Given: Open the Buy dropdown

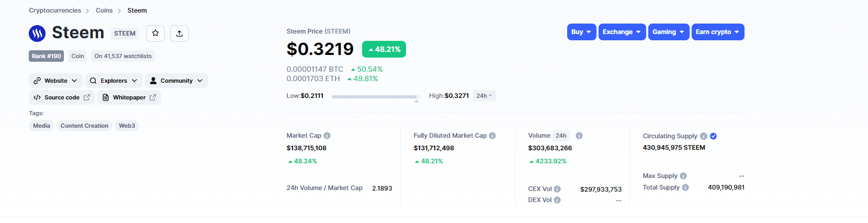Looking at the screenshot, I should click(581, 32).
